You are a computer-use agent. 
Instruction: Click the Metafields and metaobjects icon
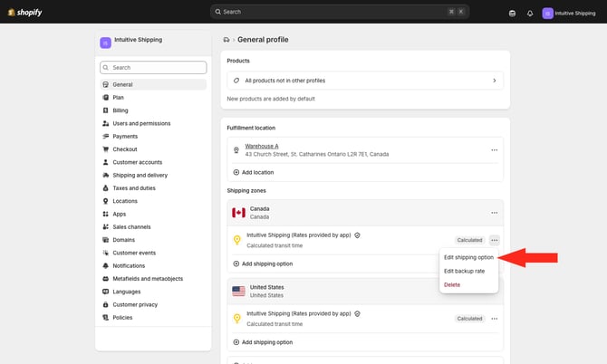105,279
